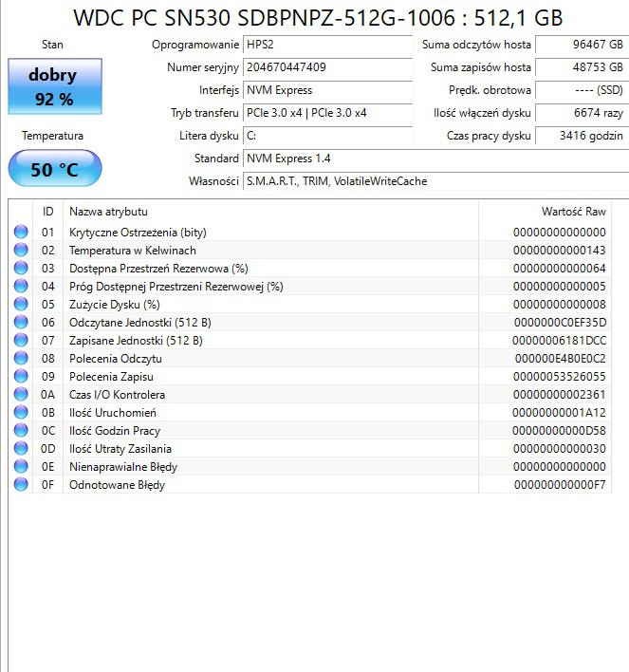Click the Standard field NVM Express 1.4
Screen dimensions: 629x672
click(x=435, y=159)
